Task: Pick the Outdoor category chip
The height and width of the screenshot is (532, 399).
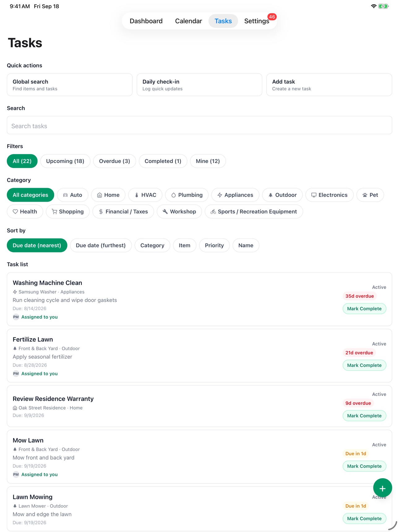Action: point(282,195)
